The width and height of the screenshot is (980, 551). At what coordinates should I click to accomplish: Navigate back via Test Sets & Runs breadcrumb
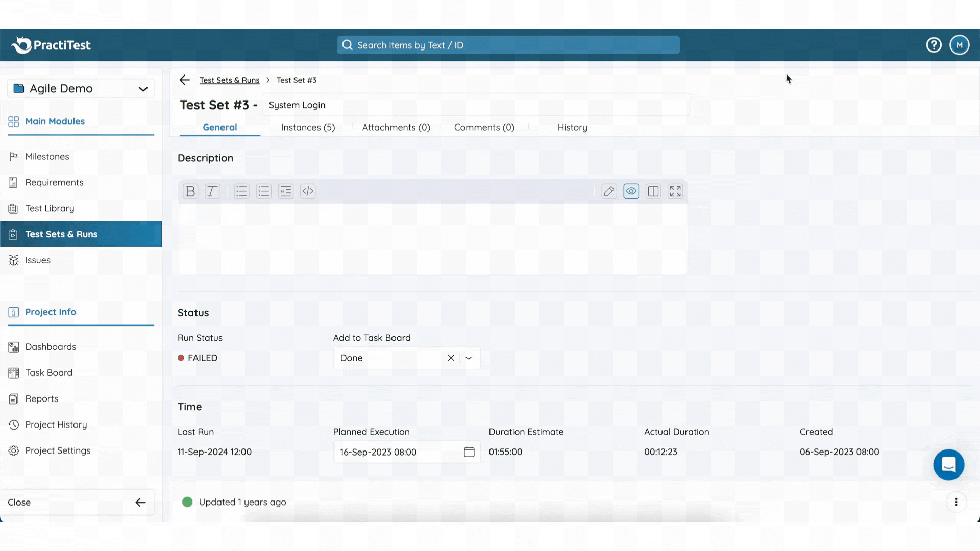(229, 80)
